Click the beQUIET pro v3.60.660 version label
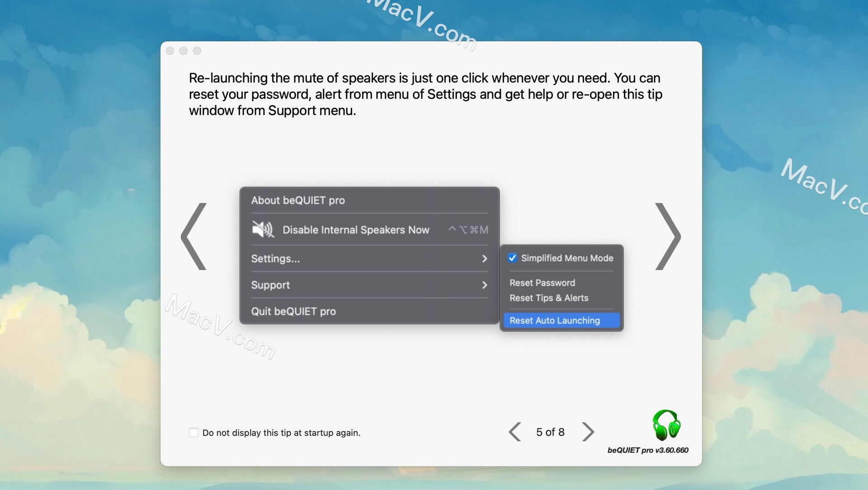This screenshot has width=868, height=490. [x=648, y=450]
